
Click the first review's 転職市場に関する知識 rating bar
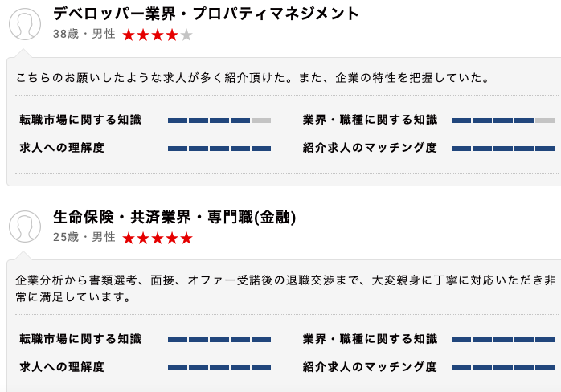tap(219, 120)
